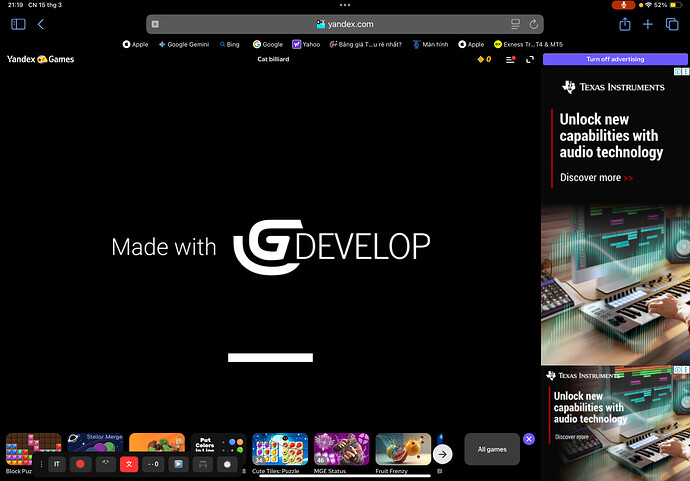Screen dimensions: 690x481
Task: Show the tab overview grid
Action: pyautogui.click(x=671, y=24)
